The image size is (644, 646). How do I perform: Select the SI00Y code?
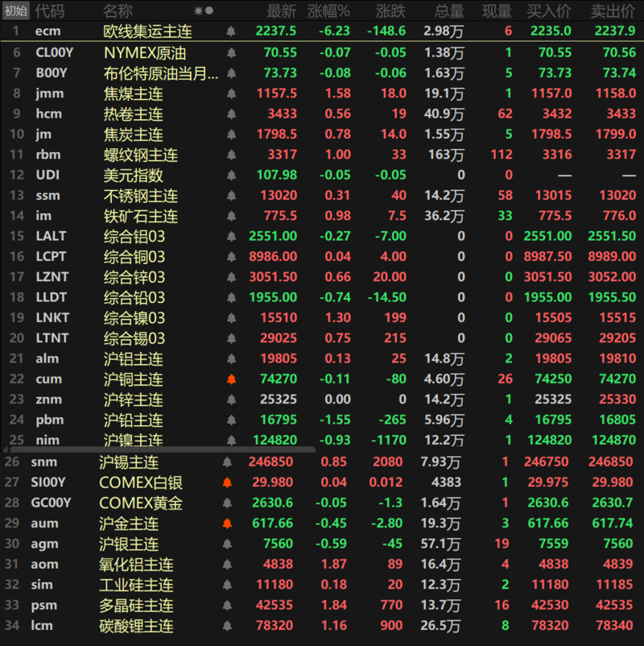click(x=48, y=482)
